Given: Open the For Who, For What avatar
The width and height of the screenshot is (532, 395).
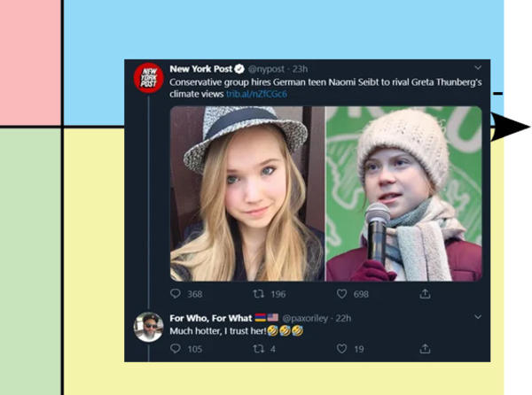Looking at the screenshot, I should pyautogui.click(x=148, y=327).
